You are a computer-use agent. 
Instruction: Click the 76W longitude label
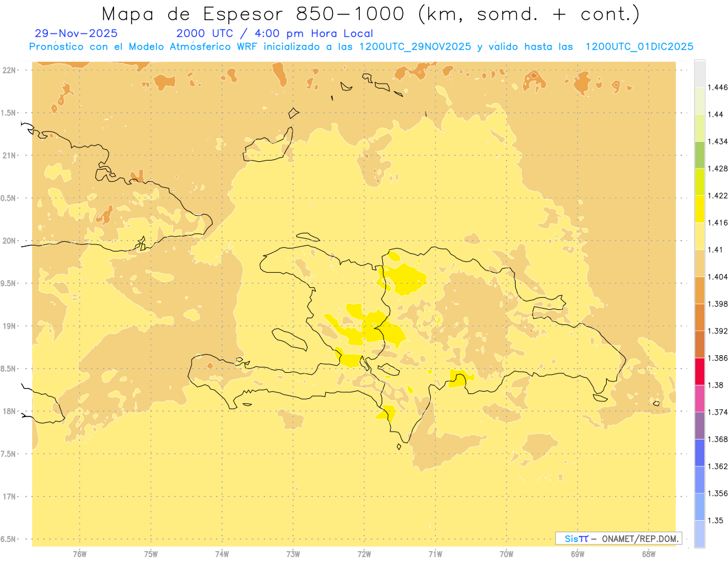pyautogui.click(x=79, y=554)
